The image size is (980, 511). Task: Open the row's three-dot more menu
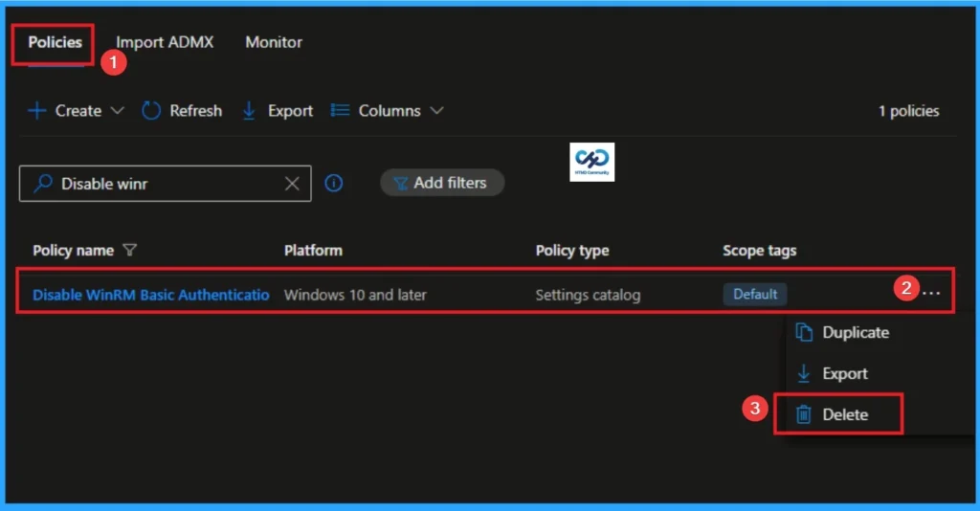[x=931, y=293]
